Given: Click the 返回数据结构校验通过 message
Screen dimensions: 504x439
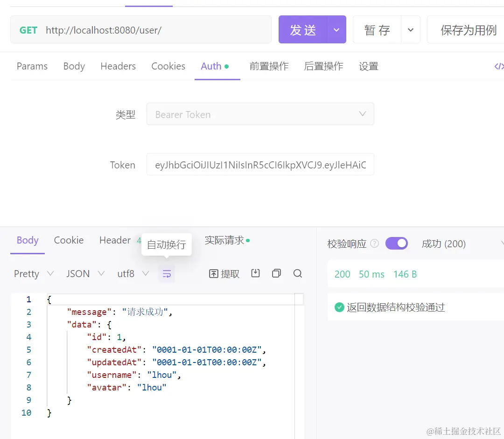Looking at the screenshot, I should (396, 307).
